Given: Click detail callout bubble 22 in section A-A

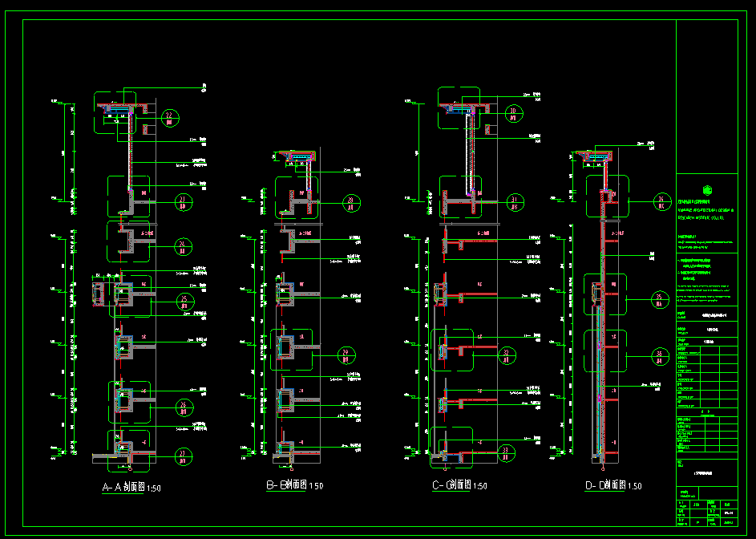Looking at the screenshot, I should 169,120.
